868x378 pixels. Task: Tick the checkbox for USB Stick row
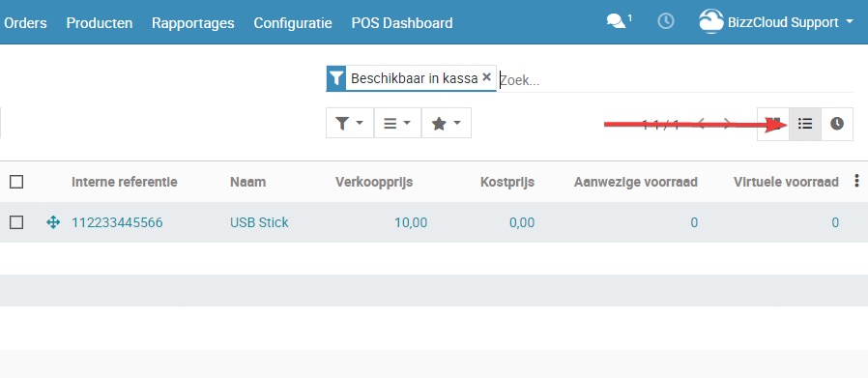tap(16, 222)
